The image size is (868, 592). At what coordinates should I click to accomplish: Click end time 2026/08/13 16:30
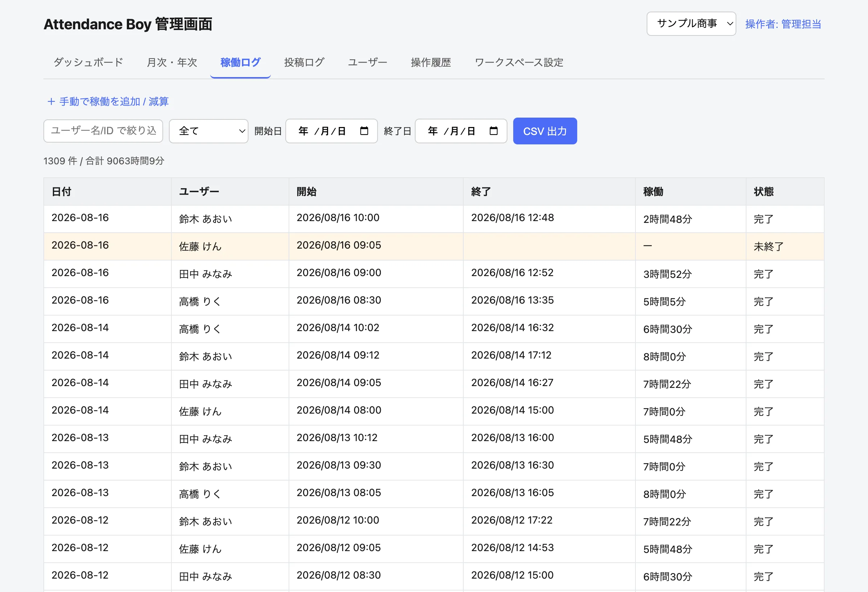[512, 465]
